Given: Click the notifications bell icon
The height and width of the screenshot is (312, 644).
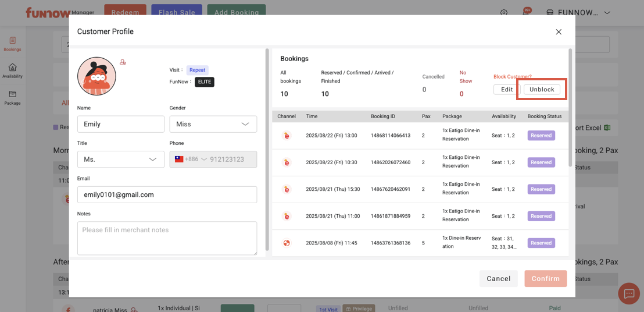Looking at the screenshot, I should point(525,13).
